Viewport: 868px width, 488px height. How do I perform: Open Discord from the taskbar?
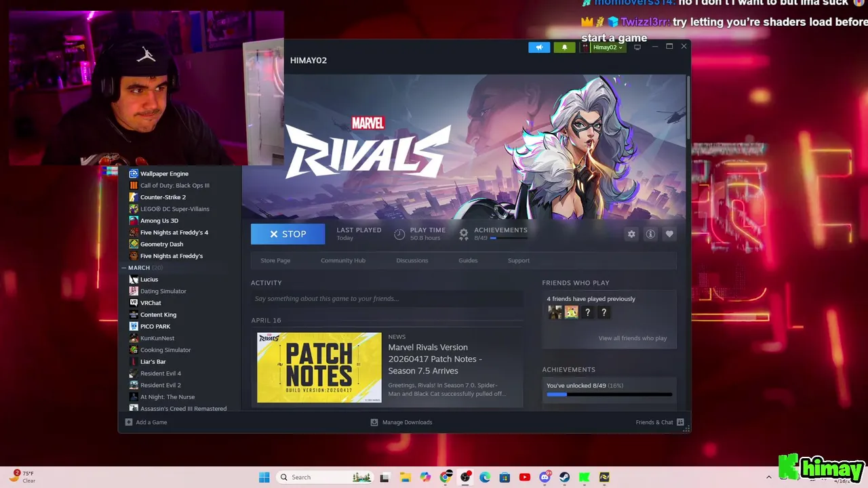tap(545, 477)
